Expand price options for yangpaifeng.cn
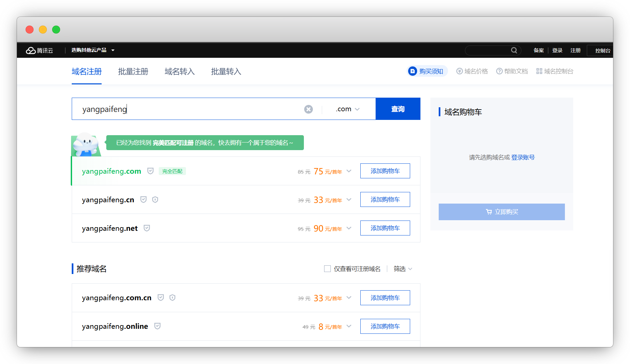The height and width of the screenshot is (364, 630). pyautogui.click(x=349, y=200)
